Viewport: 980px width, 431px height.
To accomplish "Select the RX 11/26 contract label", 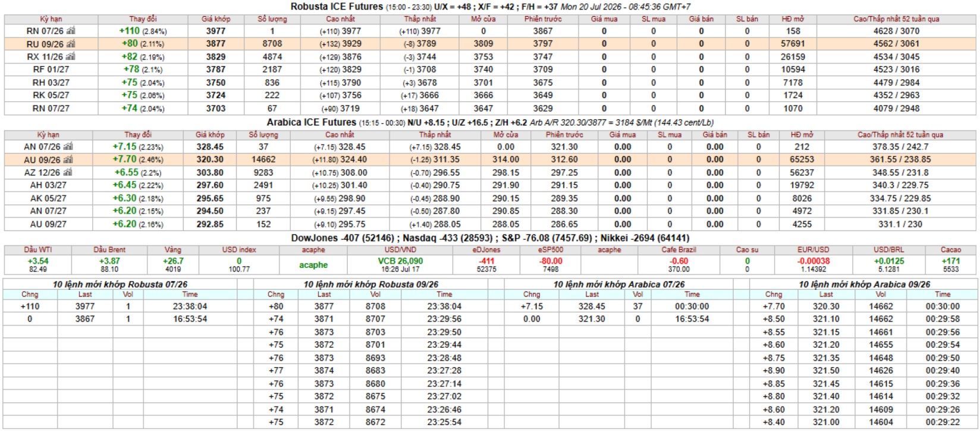I will [x=45, y=57].
